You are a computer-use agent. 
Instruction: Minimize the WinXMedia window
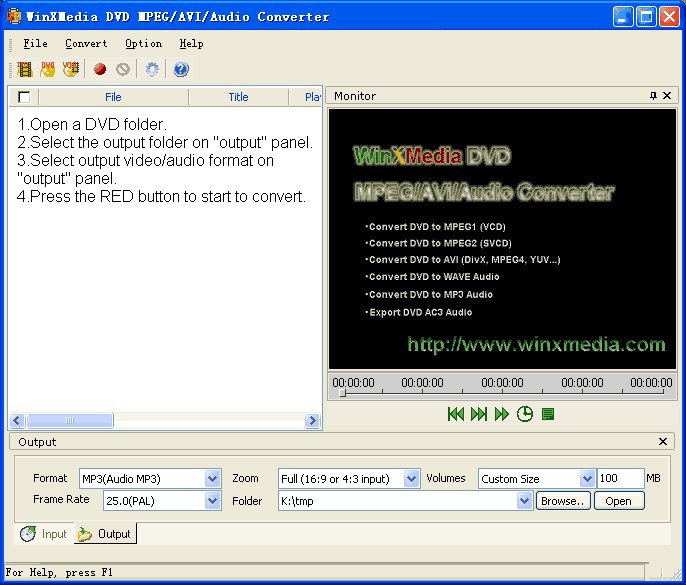pos(623,17)
